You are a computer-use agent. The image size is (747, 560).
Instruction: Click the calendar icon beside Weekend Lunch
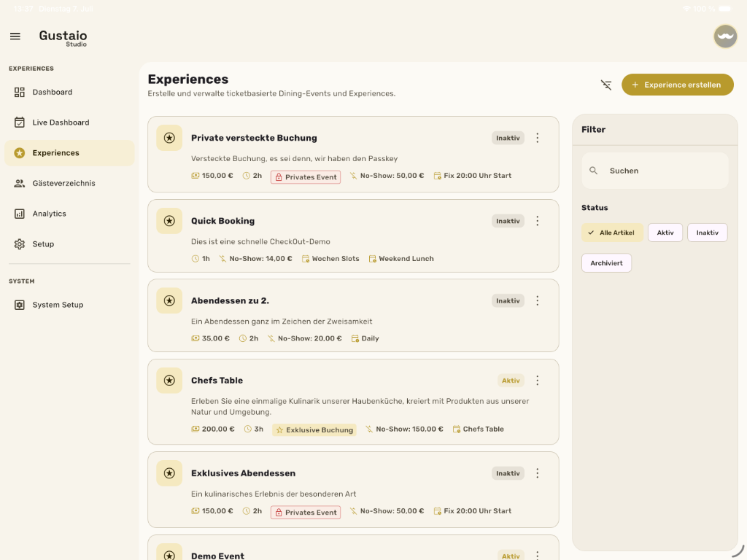point(373,259)
